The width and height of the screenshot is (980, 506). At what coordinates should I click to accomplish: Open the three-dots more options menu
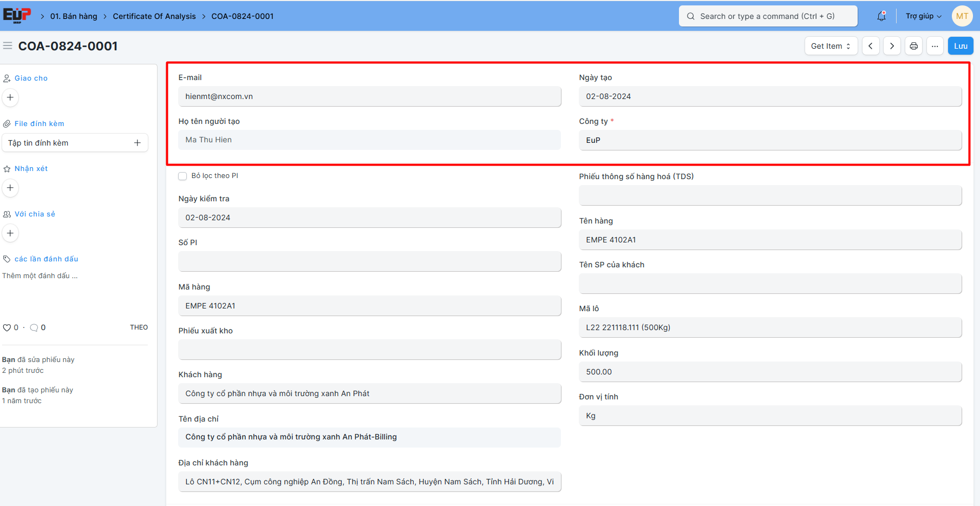(x=935, y=46)
